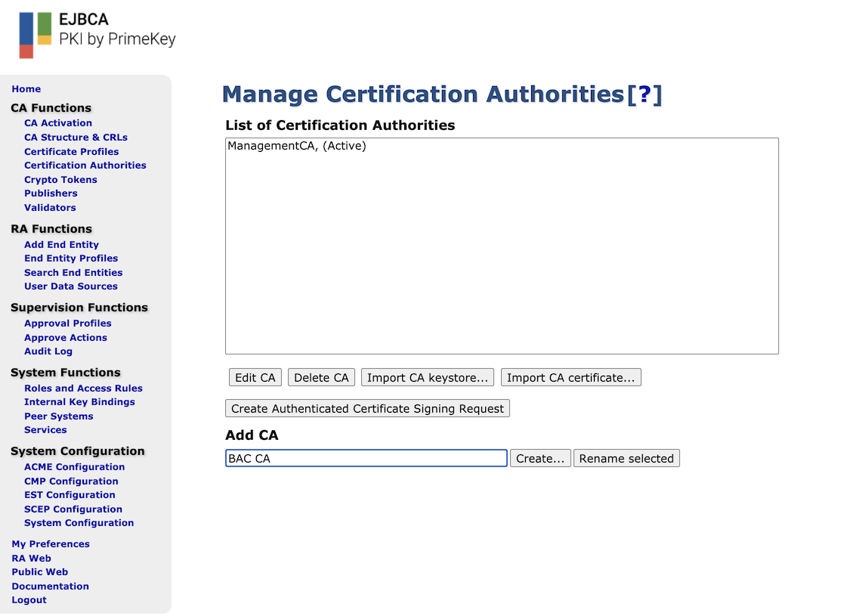The image size is (841, 616).
Task: Navigate to Crypto Tokens
Action: (60, 180)
